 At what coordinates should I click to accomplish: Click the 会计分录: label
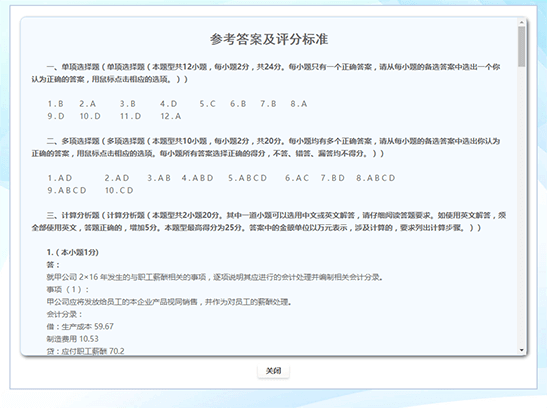pos(64,314)
